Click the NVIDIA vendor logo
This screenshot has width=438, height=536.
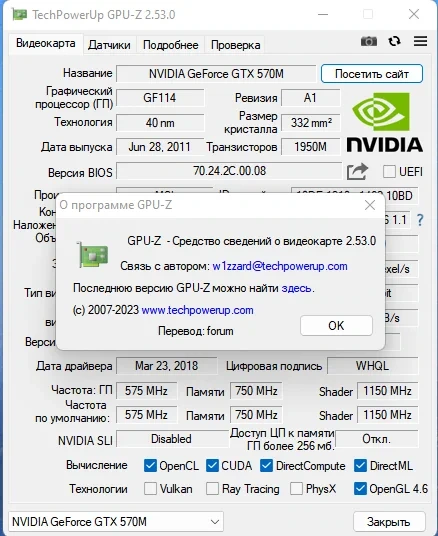[x=385, y=122]
